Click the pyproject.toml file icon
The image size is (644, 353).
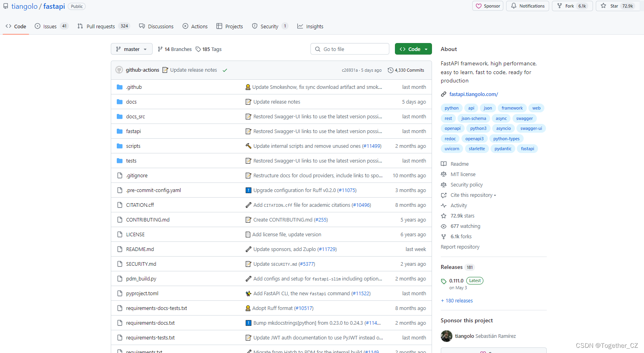pos(120,293)
